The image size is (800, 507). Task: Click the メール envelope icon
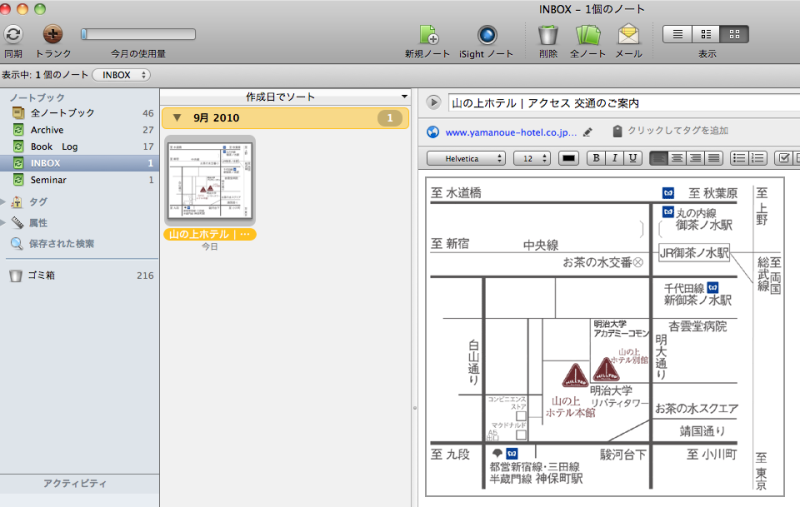click(x=629, y=34)
